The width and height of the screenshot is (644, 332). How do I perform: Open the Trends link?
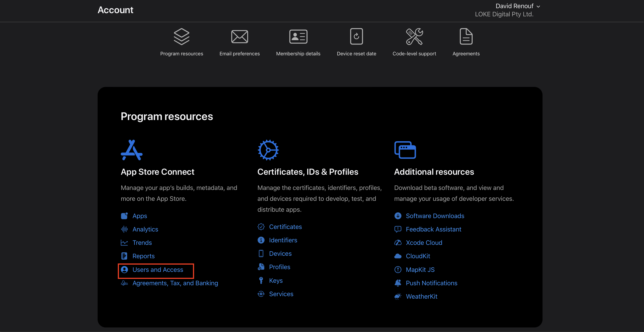[x=142, y=243]
